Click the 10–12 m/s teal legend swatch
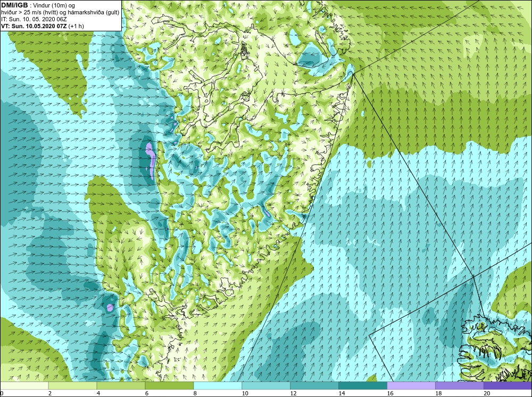The height and width of the screenshot is (397, 532). [266, 386]
